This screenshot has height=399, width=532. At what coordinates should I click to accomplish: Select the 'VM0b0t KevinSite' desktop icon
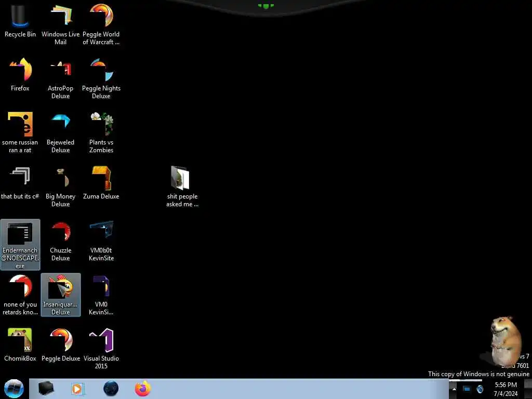coord(101,240)
